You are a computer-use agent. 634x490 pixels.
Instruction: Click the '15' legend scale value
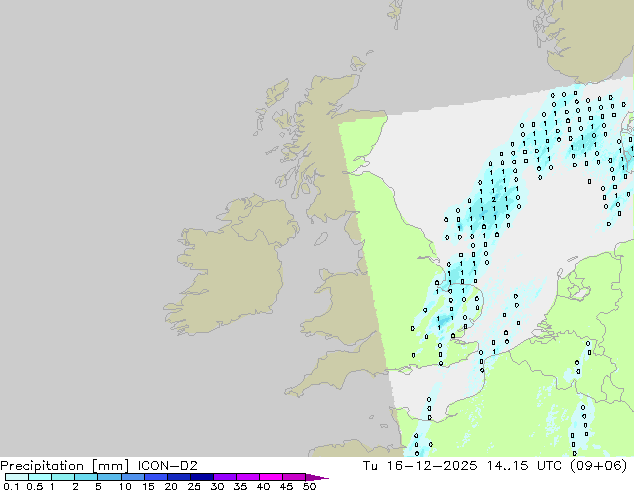click(148, 486)
